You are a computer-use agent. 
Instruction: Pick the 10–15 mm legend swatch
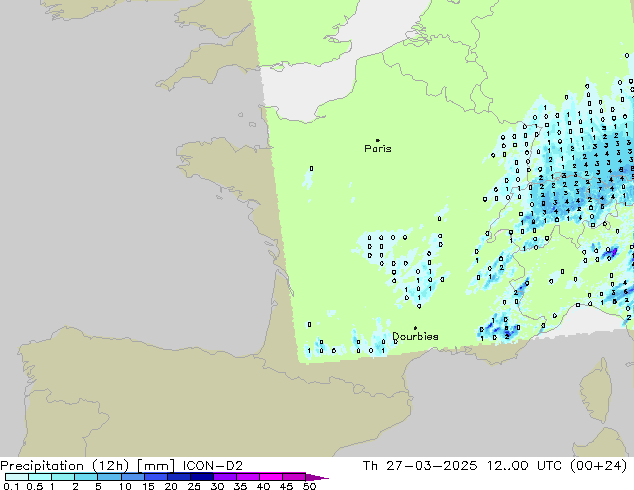click(132, 477)
